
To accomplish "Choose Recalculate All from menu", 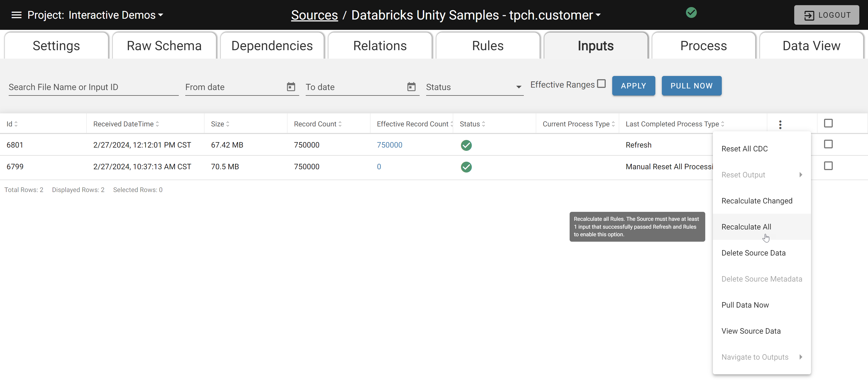I will coord(761,227).
